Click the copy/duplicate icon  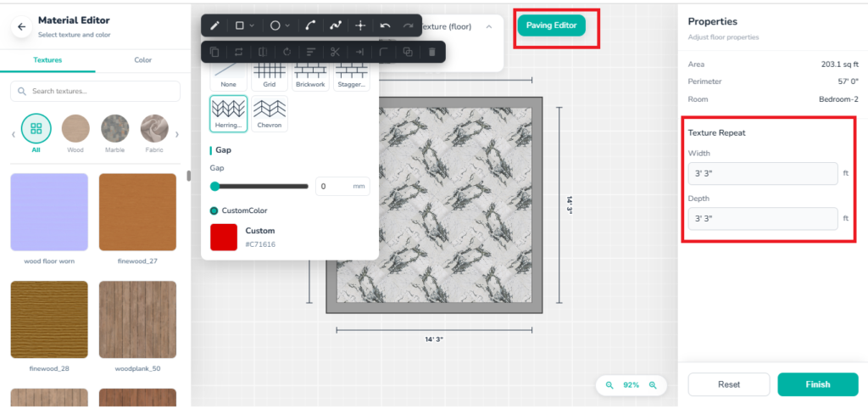click(214, 52)
